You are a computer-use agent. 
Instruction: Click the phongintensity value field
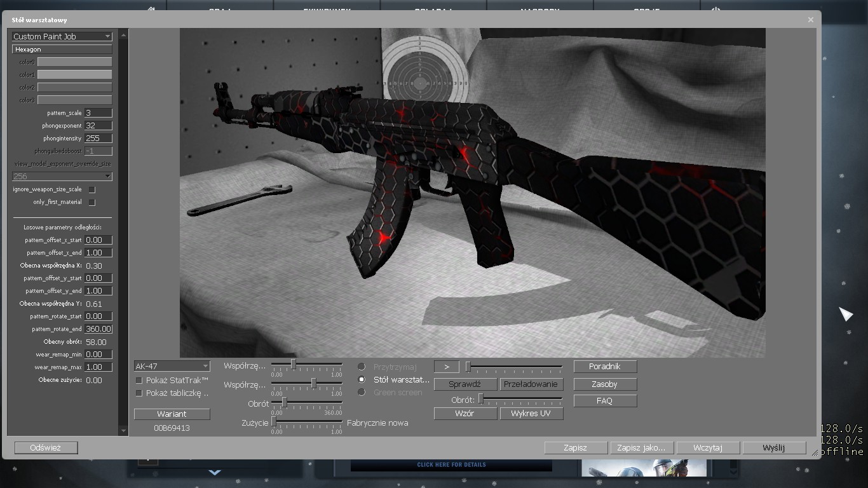(98, 138)
